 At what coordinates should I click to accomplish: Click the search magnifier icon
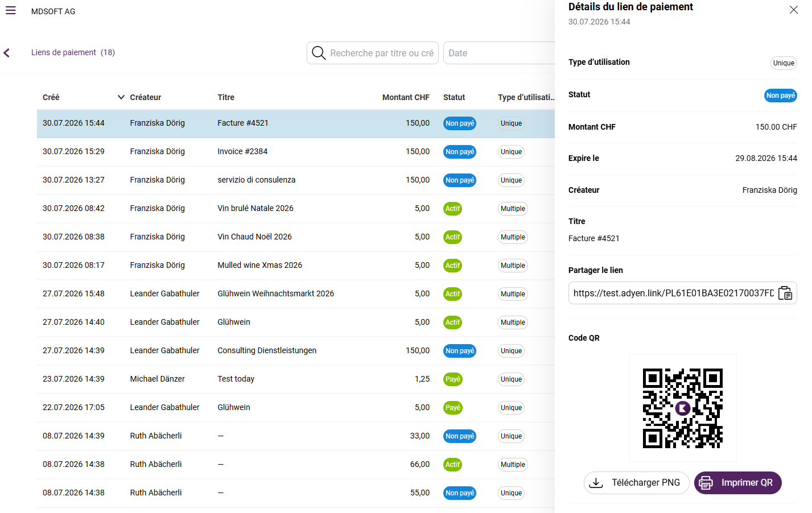319,53
